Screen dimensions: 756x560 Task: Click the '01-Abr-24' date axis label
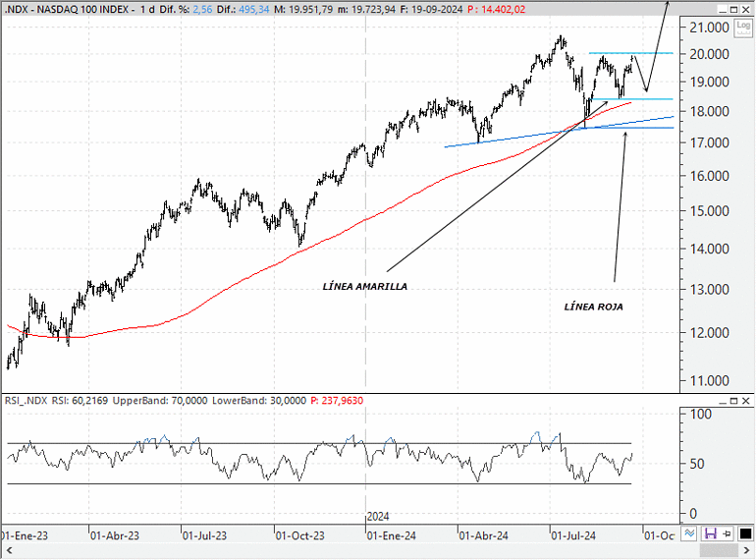pyautogui.click(x=483, y=535)
